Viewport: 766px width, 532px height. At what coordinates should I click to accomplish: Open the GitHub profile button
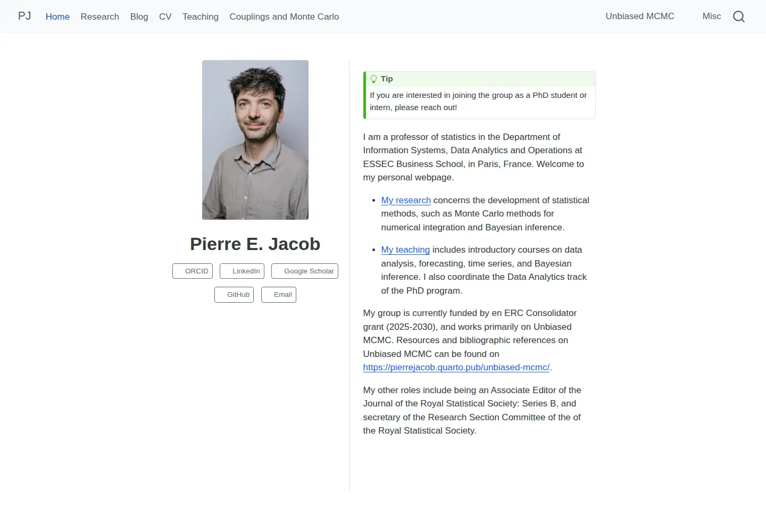[234, 295]
